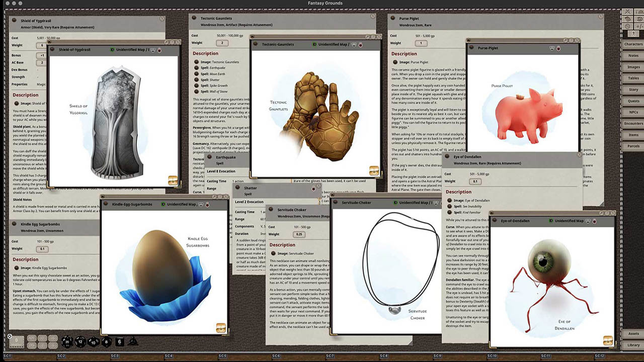Roll the d20 die in the dice tray

pos(67,343)
